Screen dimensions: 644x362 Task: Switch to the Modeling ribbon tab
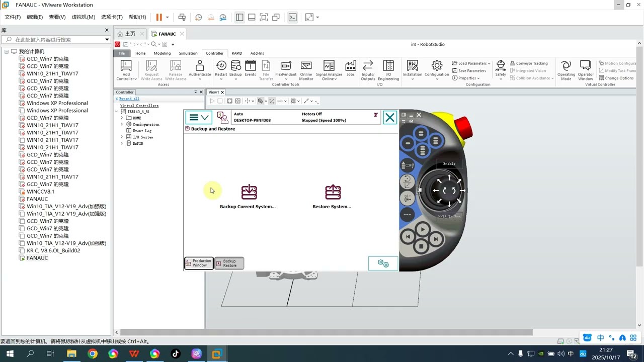[162, 53]
